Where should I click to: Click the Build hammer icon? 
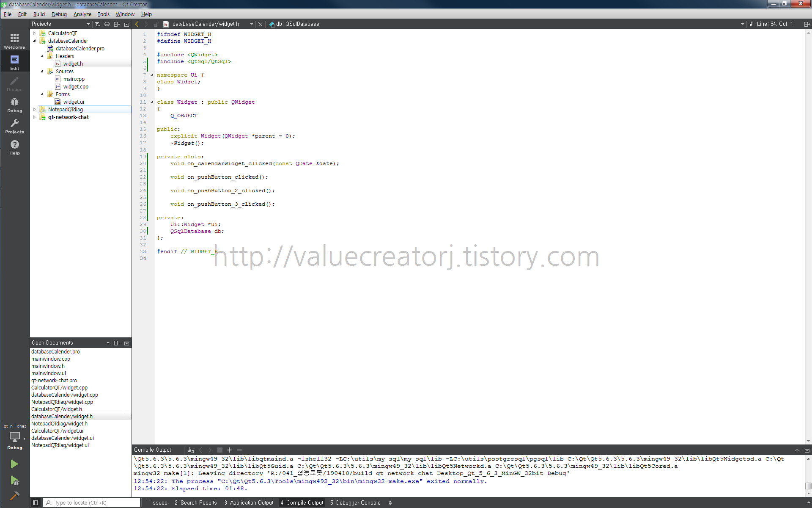pos(14,496)
